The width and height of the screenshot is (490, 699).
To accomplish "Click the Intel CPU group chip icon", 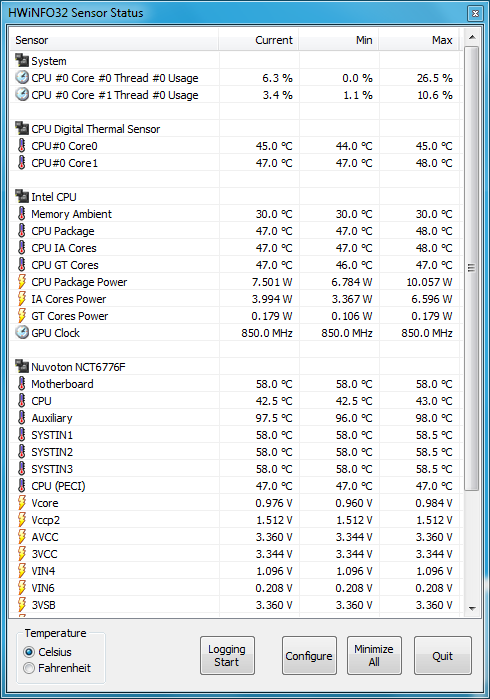I will point(21,197).
